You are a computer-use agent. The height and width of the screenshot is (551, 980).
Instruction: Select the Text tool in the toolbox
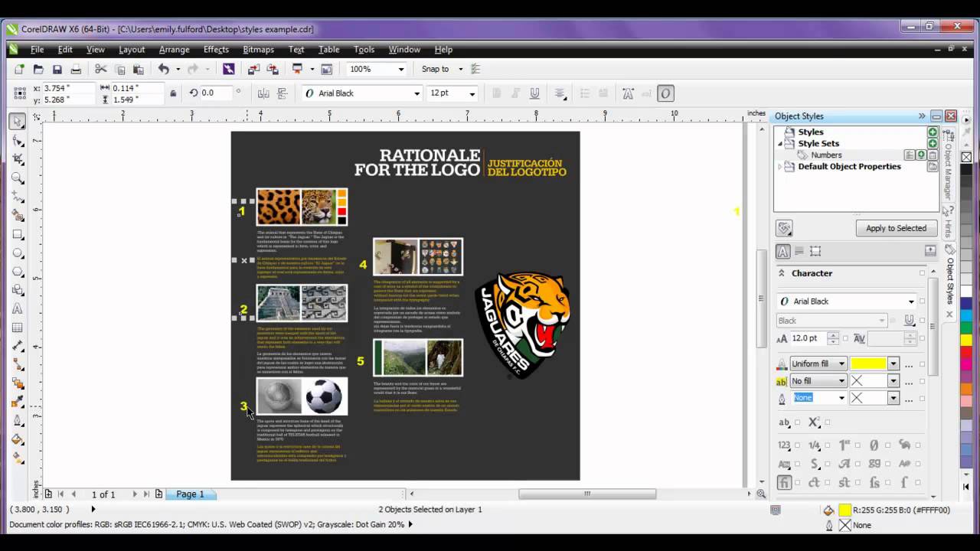(18, 308)
